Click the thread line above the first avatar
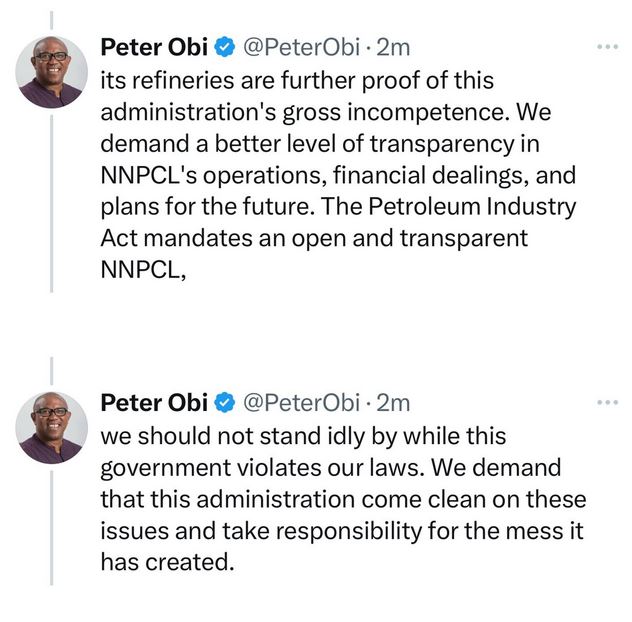This screenshot has width=632, height=622. (x=52, y=21)
